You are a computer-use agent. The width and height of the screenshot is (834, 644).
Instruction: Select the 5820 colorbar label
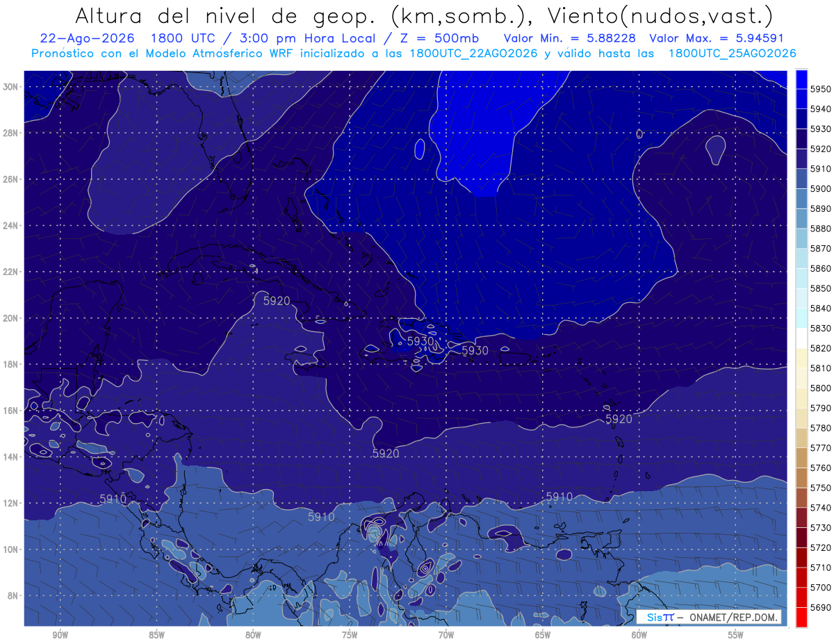[x=821, y=348]
